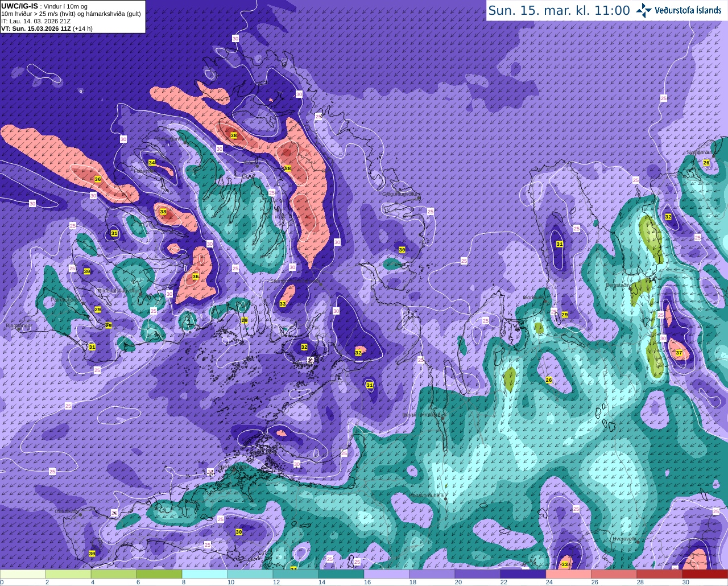The image size is (728, 586).
Task: Pick the lavender 16–18 swatch in the colour bar
Action: click(387, 574)
